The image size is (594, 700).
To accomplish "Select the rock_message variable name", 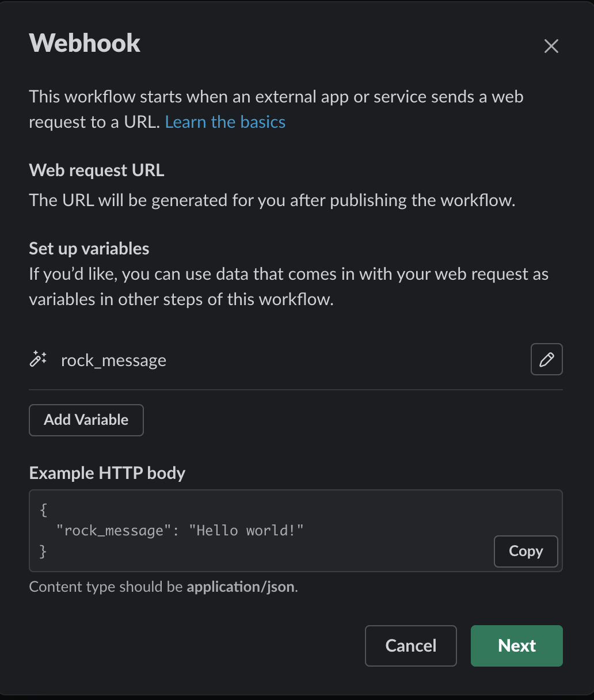I will tap(114, 360).
